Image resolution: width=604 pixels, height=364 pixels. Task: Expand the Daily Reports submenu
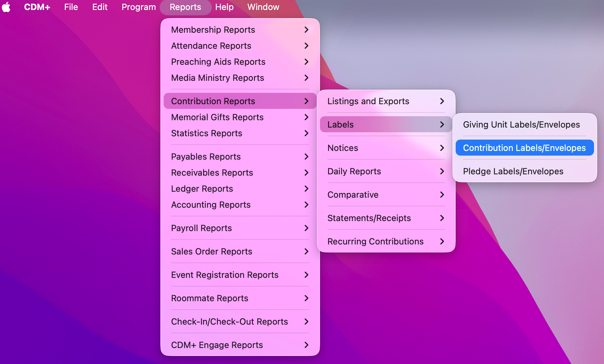(x=386, y=171)
